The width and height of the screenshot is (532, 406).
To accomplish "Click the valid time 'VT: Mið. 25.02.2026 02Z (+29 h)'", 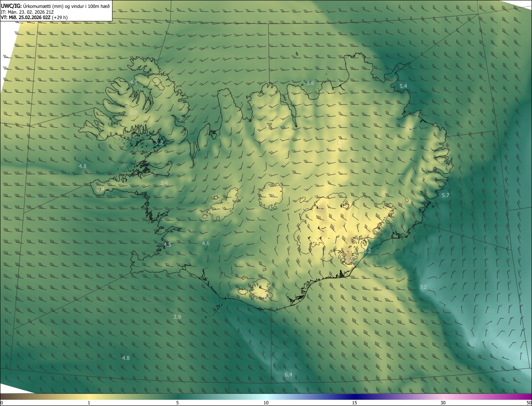I will (34, 17).
